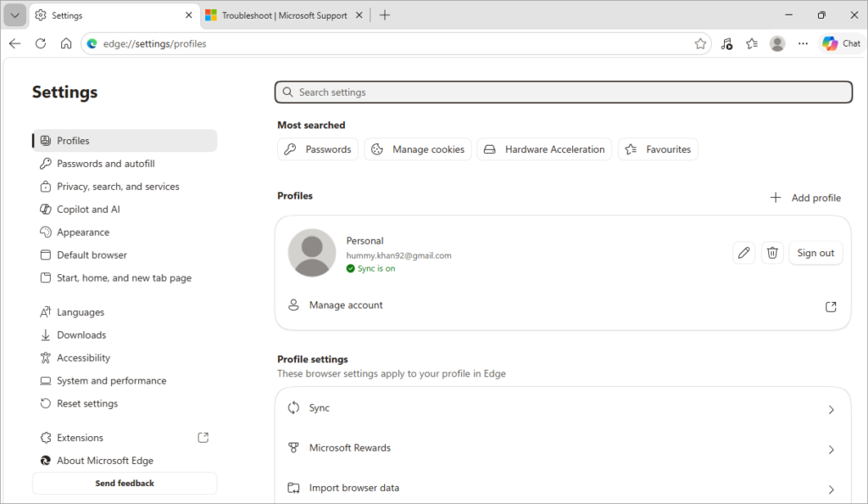Screen dimensions: 868x504
Task: Expand the Microsoft Rewards row
Action: 563,449
